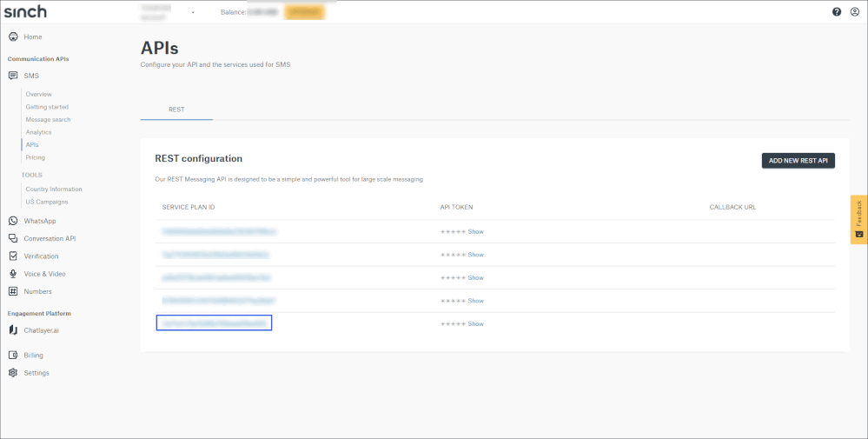The height and width of the screenshot is (439, 868).
Task: Click the Settings gear icon
Action: coord(13,373)
